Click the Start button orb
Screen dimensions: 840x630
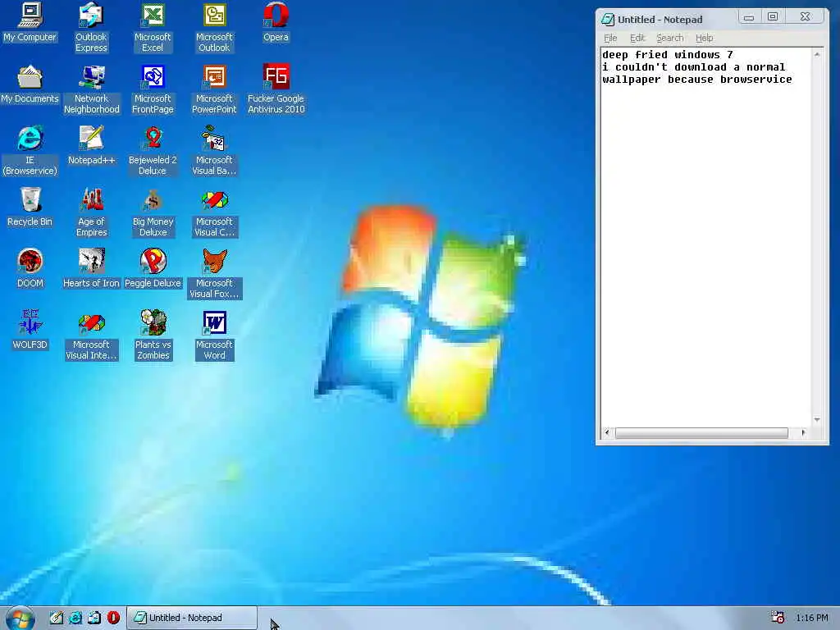tap(21, 619)
